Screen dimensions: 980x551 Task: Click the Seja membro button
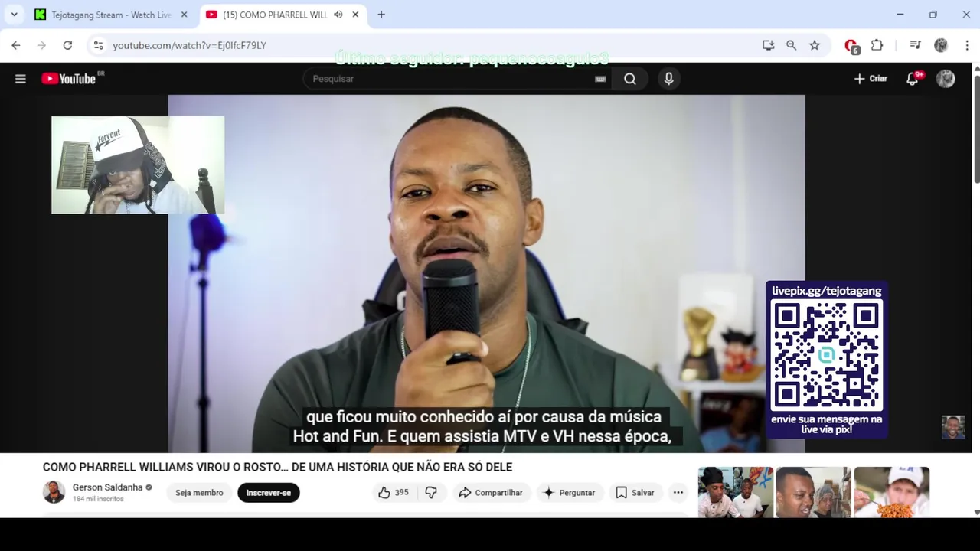click(x=199, y=493)
